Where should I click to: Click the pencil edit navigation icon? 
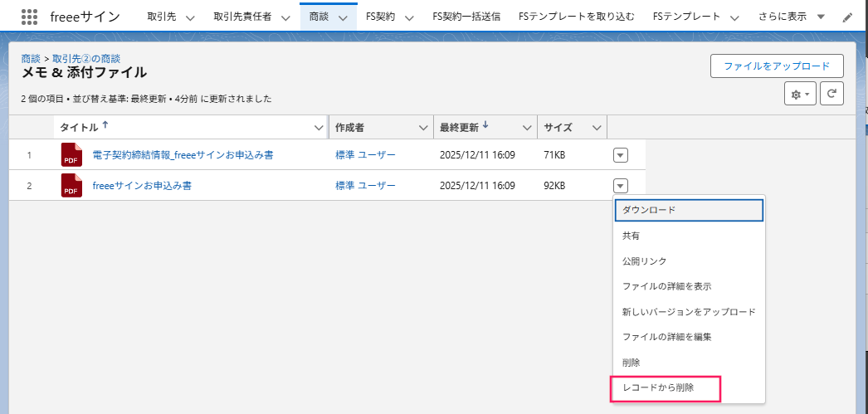click(847, 17)
